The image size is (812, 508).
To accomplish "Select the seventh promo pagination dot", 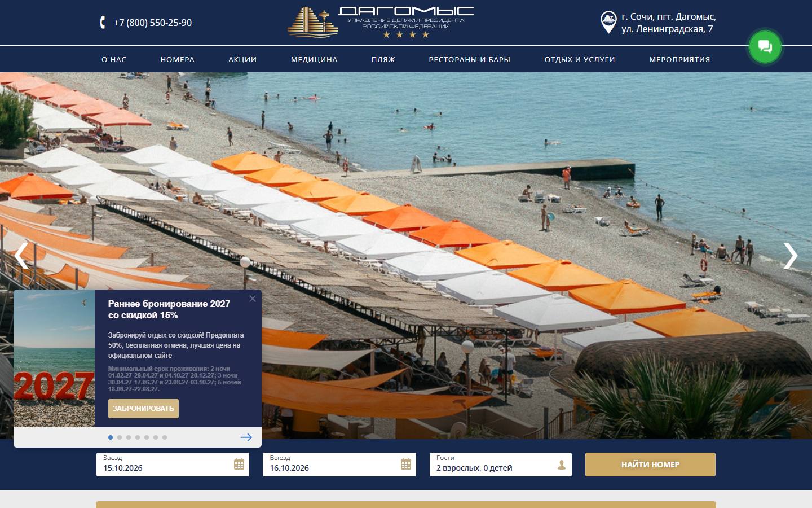I will coord(165,437).
